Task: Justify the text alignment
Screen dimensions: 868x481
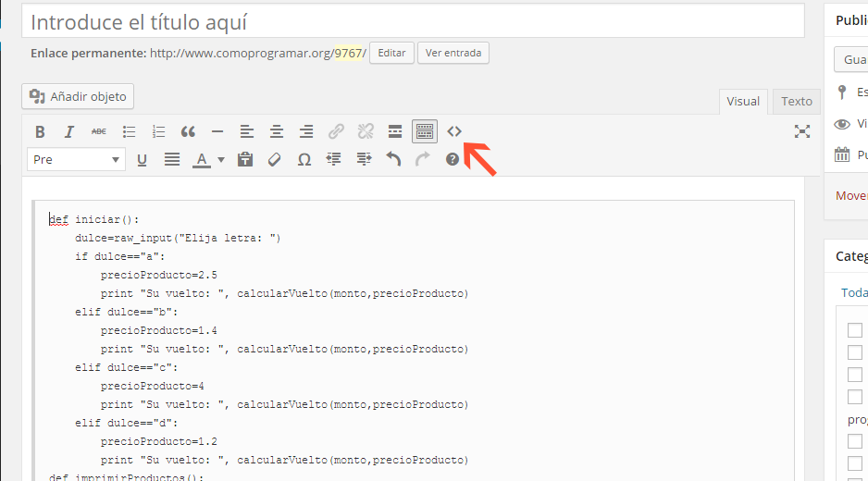Action: (x=172, y=160)
